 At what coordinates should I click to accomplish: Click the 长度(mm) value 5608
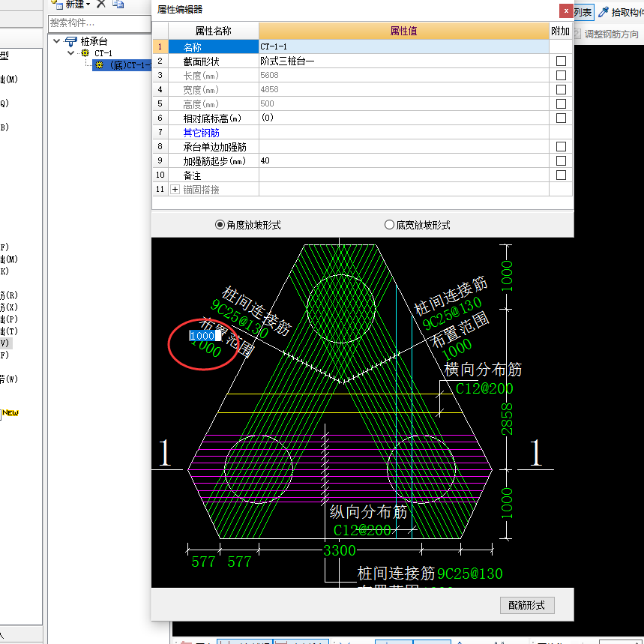pos(404,75)
